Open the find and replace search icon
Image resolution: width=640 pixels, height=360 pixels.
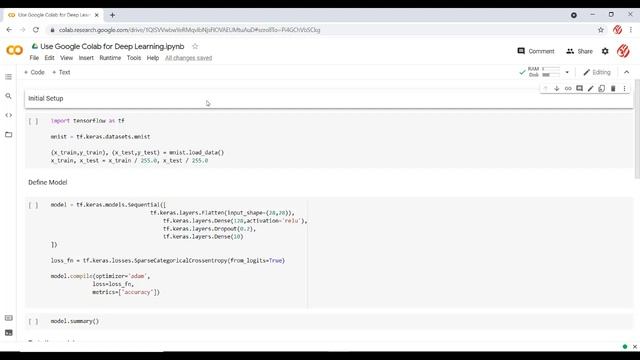[x=8, y=96]
